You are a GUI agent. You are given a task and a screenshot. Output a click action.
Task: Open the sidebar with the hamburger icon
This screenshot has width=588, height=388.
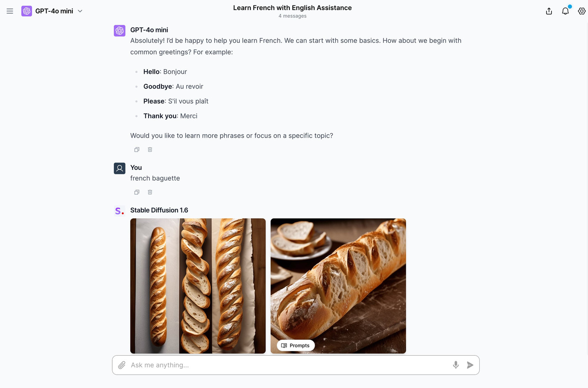pos(10,11)
